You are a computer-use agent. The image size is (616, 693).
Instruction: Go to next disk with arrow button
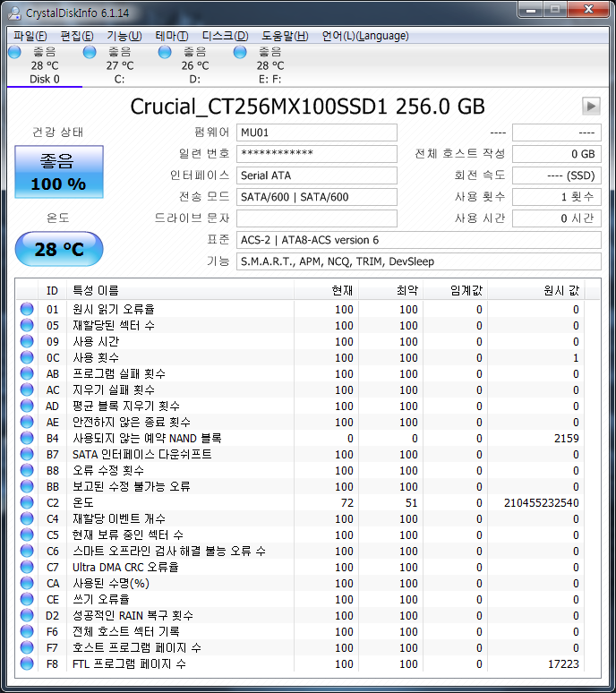591,106
